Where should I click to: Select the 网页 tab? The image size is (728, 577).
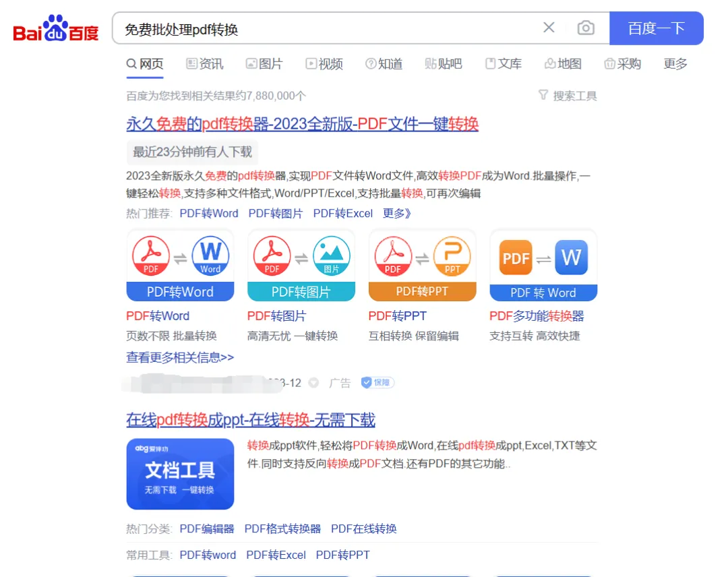[145, 63]
